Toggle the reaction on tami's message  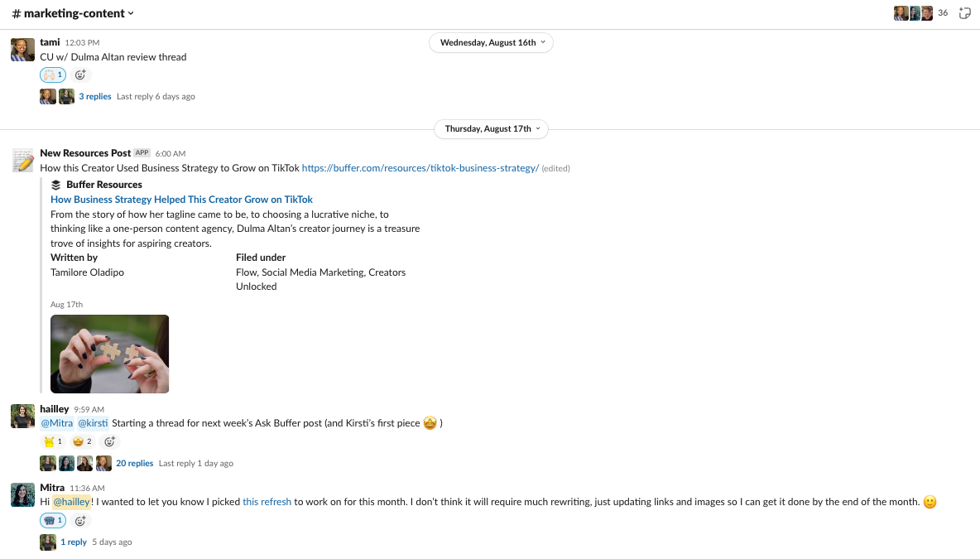53,75
